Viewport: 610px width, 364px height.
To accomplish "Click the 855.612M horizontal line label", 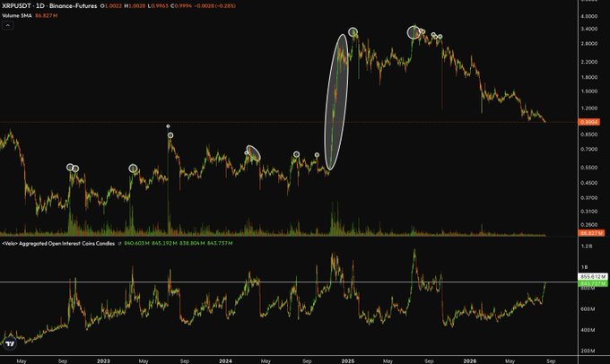I will (x=593, y=276).
